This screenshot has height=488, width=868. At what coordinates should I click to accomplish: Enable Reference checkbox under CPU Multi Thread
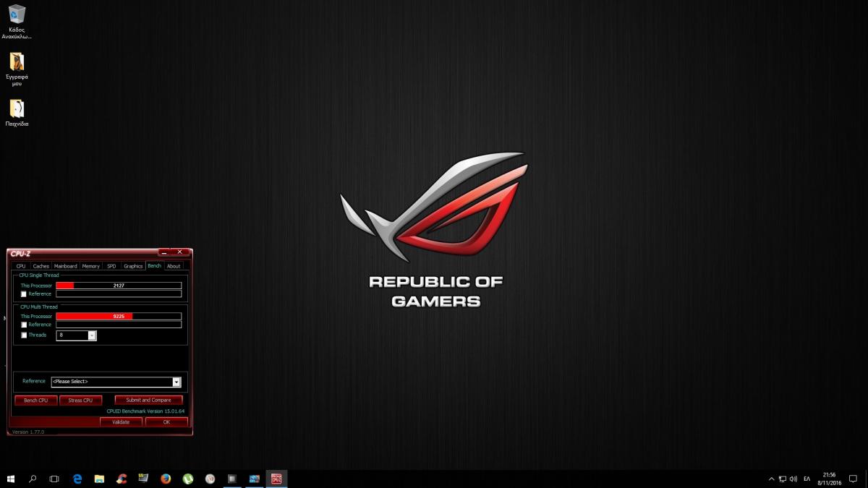coord(24,325)
